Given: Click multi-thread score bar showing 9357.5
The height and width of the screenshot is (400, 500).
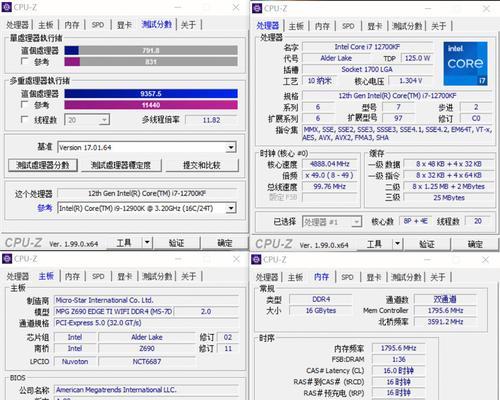Looking at the screenshot, I should pyautogui.click(x=151, y=94).
